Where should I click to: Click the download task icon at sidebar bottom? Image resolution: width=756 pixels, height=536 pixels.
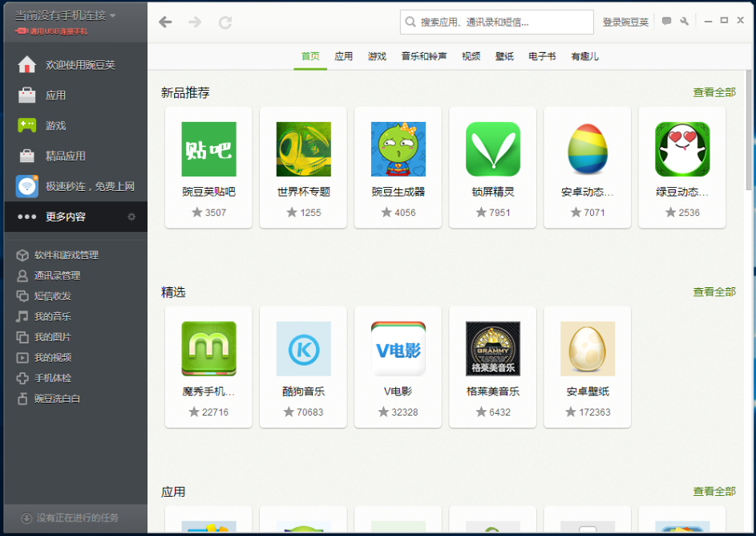pyautogui.click(x=26, y=518)
